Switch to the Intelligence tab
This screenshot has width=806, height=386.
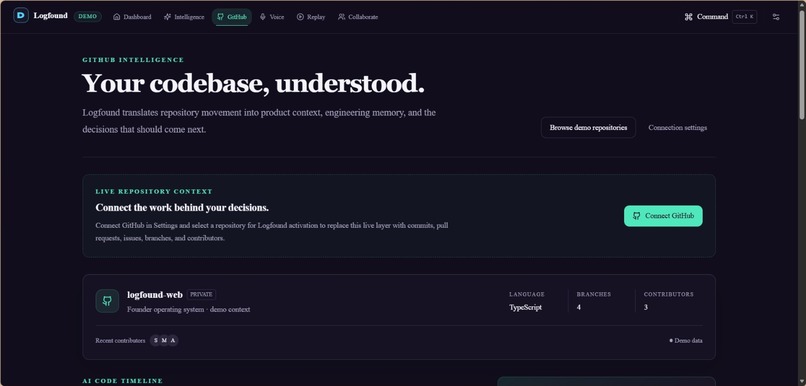point(184,17)
